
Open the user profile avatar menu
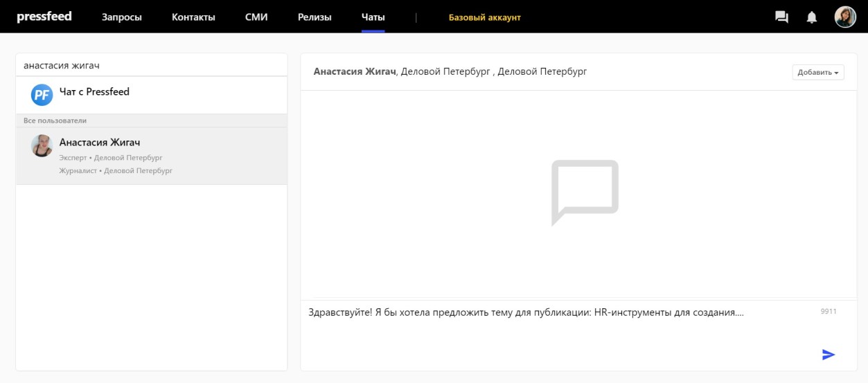click(x=845, y=17)
